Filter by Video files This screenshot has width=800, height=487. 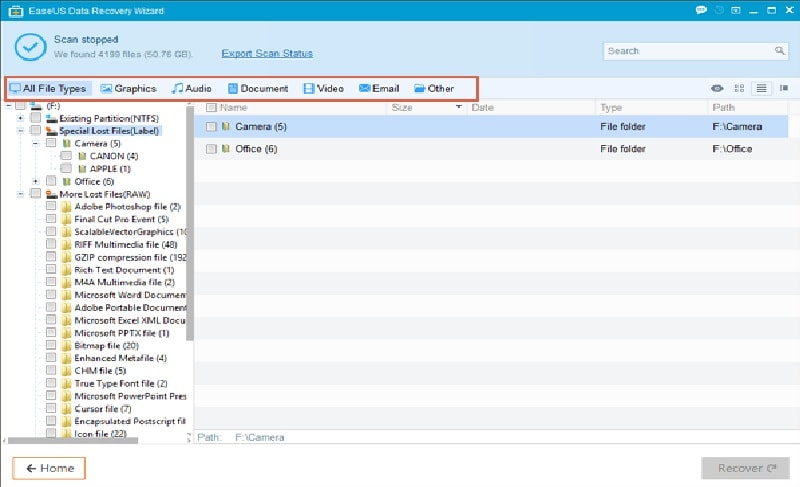click(x=323, y=88)
